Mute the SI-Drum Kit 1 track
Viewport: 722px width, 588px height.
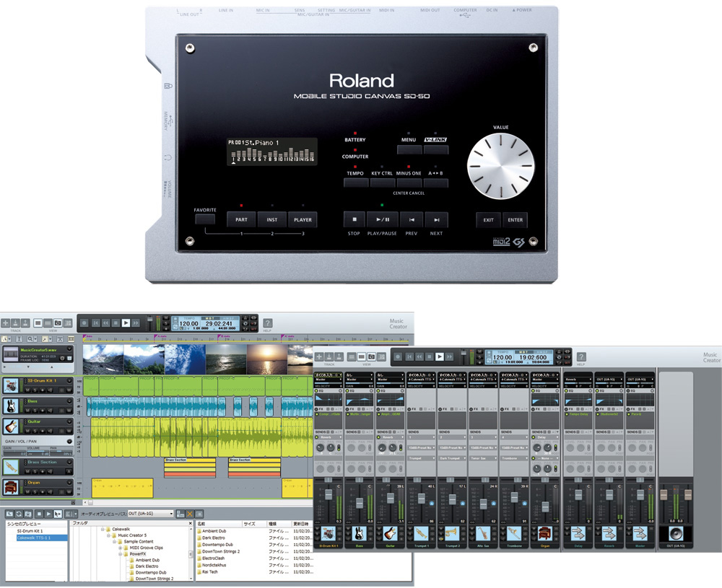tap(28, 390)
